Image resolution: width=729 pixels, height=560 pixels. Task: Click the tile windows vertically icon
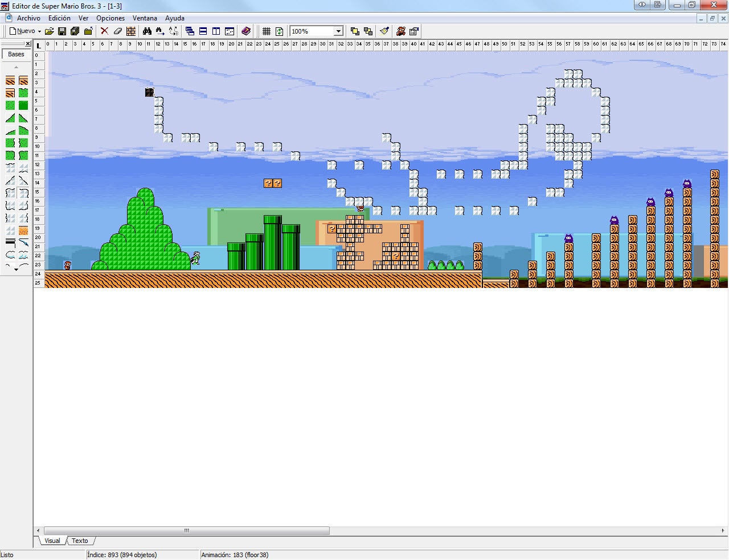[x=216, y=31]
